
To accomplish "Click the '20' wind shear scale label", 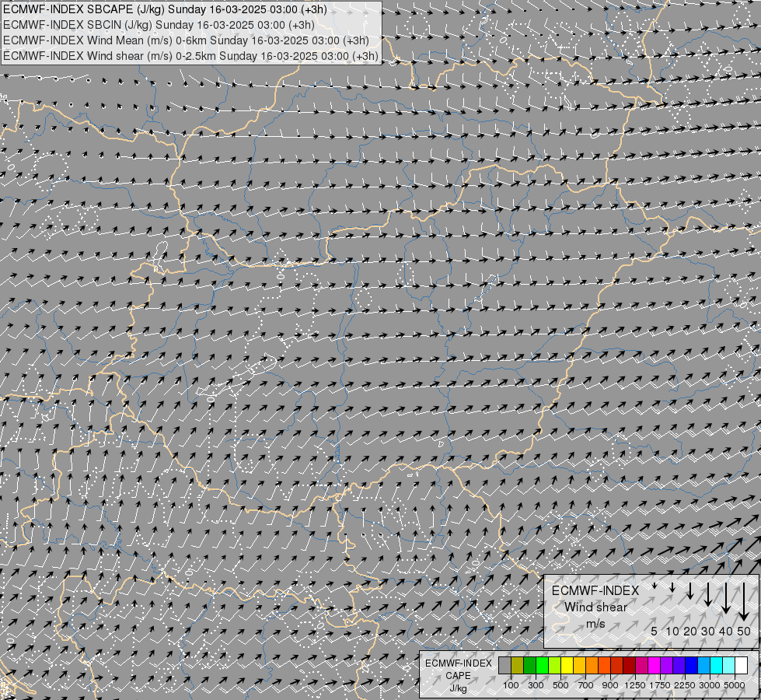I will pos(690,631).
